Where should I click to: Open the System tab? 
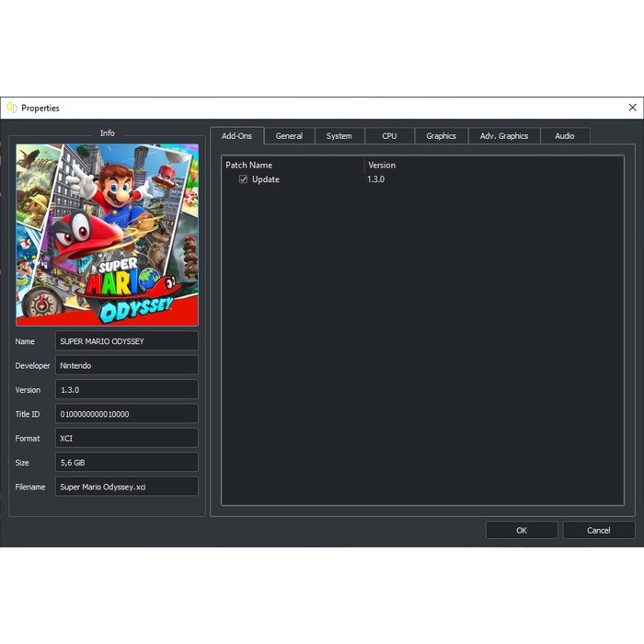[339, 136]
